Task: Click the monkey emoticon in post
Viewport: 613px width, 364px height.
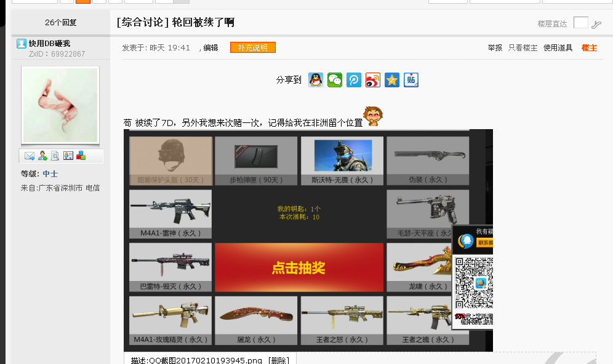Action: click(373, 116)
